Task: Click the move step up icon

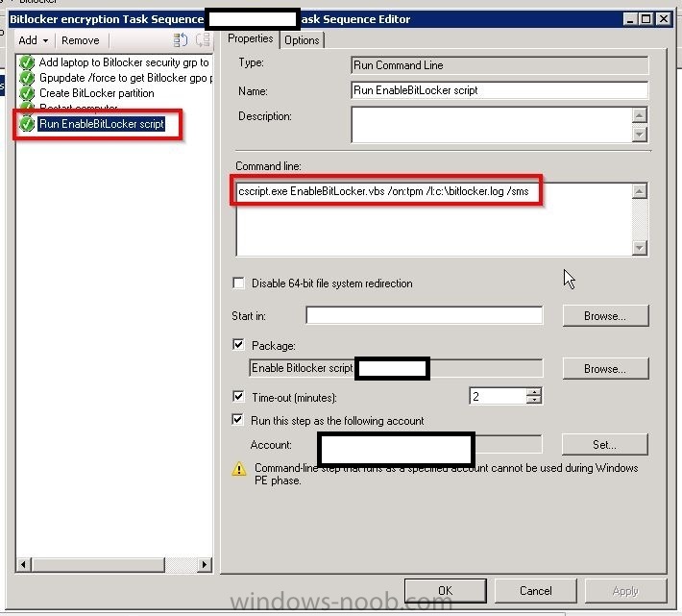Action: coord(180,40)
